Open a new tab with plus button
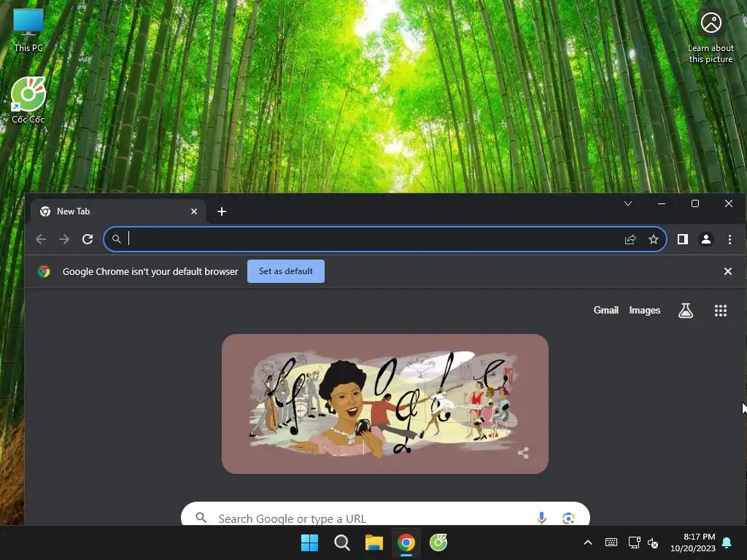Viewport: 747px width, 560px height. tap(222, 211)
